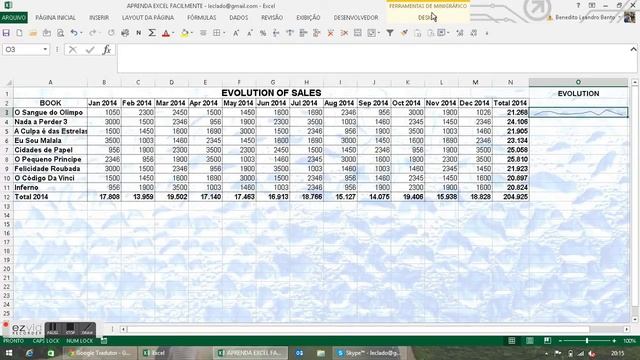640x360 pixels.
Task: Increase font size with large A icon
Action: point(236,33)
